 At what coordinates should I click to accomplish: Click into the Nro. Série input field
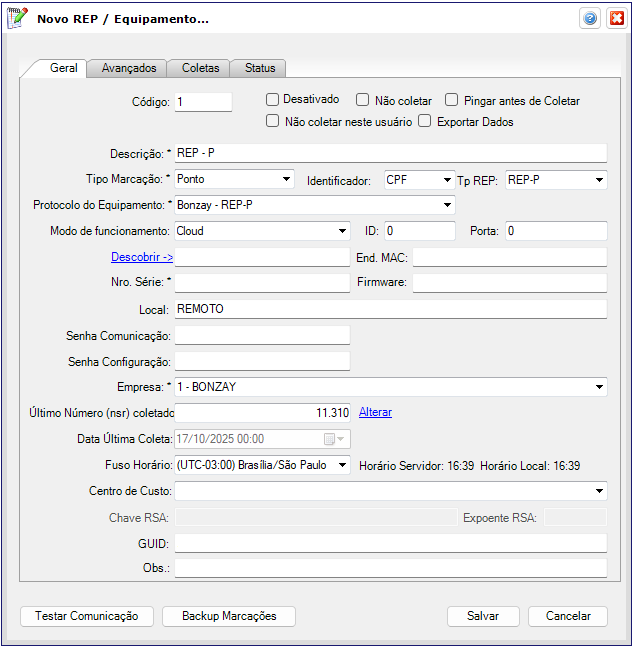point(262,283)
